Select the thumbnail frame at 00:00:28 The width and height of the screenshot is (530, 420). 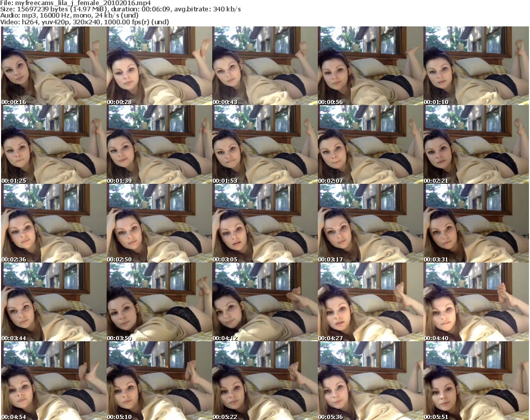tap(159, 66)
